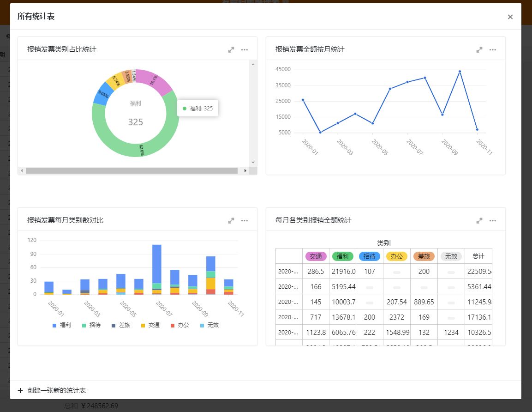This screenshot has height=412, width=532.
Task: Click 创建一张新的统计表 to add a chart
Action: (52, 390)
